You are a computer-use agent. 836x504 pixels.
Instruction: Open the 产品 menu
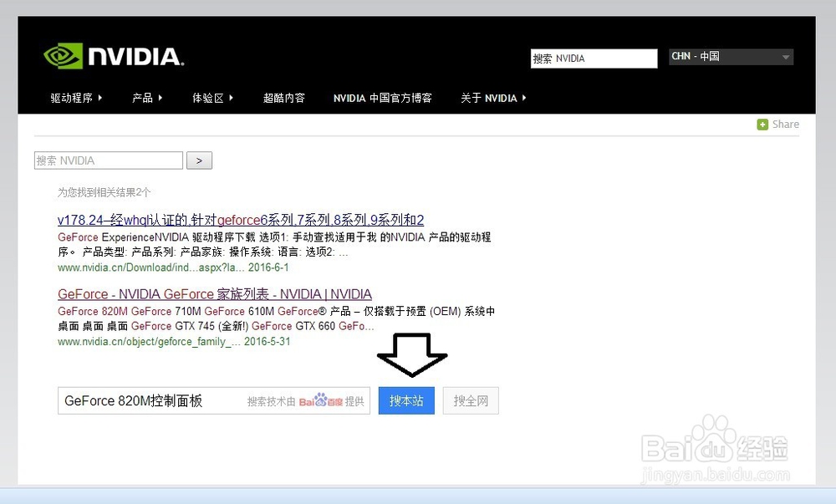[x=147, y=98]
